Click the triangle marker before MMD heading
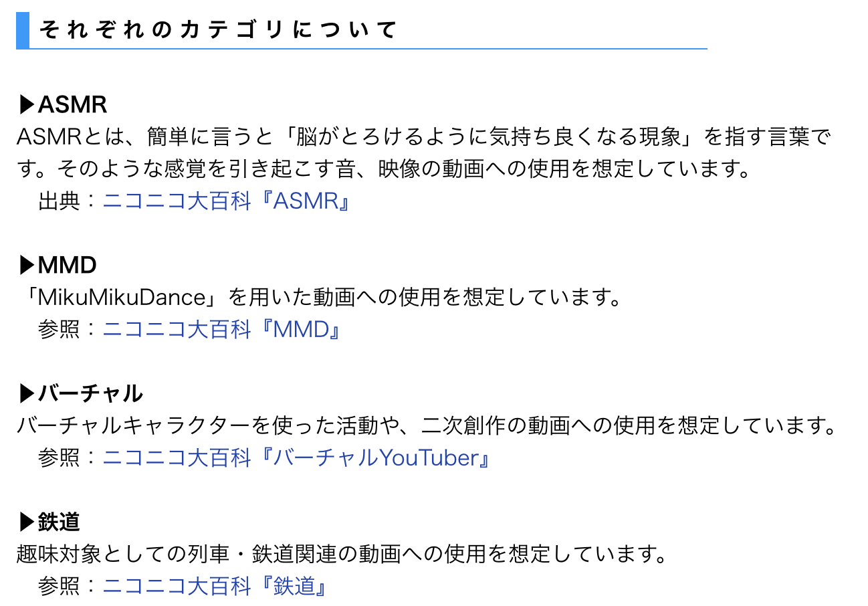The image size is (868, 606). tap(27, 266)
